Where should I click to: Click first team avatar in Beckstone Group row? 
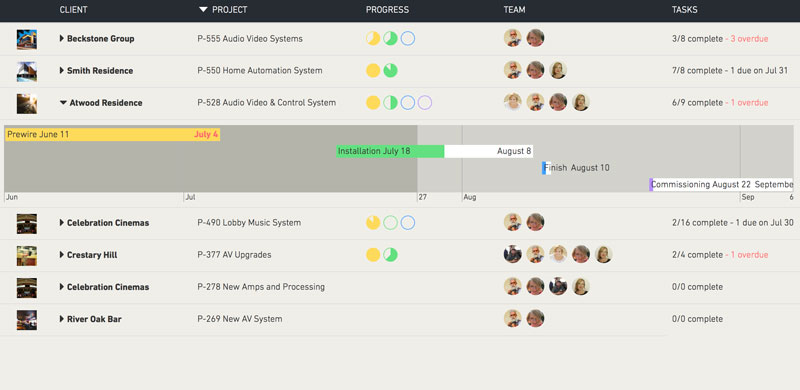(513, 38)
